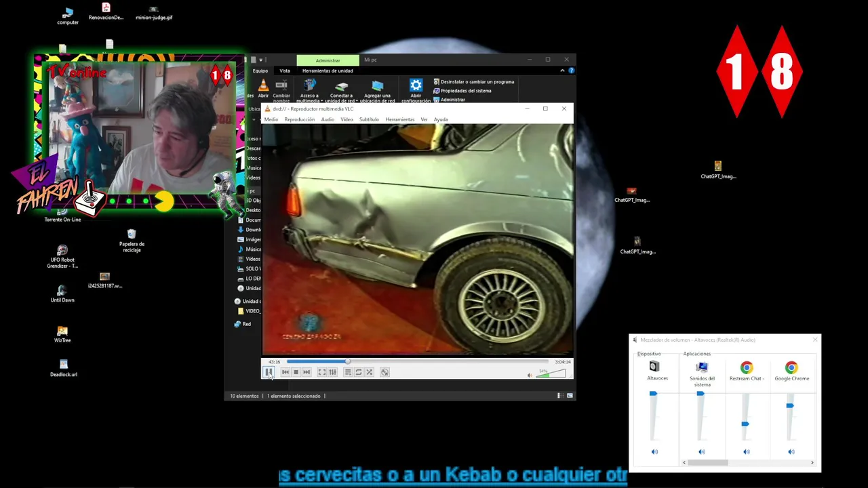
Task: Show the VLC playlist
Action: pos(348,372)
